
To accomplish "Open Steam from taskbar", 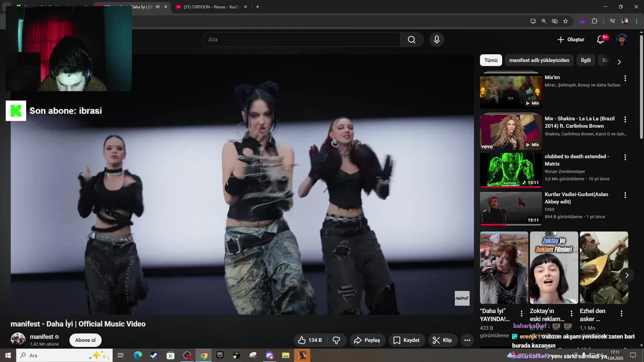I will point(153,355).
